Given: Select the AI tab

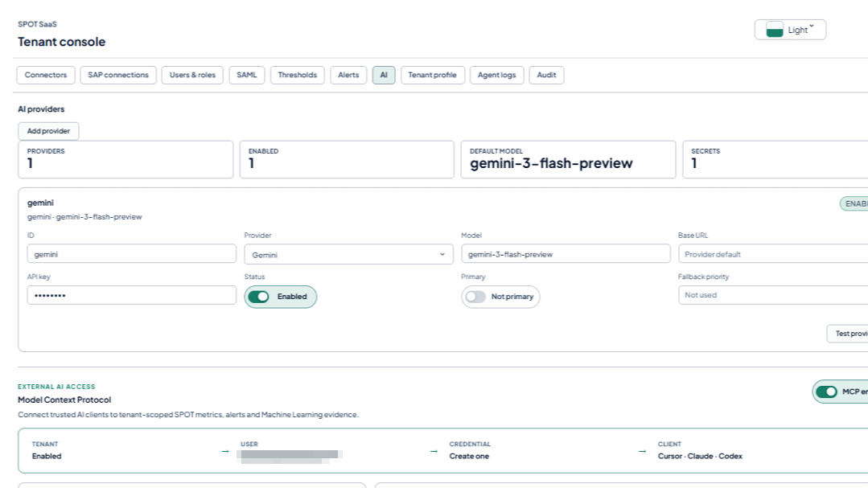Looking at the screenshot, I should click(x=384, y=75).
